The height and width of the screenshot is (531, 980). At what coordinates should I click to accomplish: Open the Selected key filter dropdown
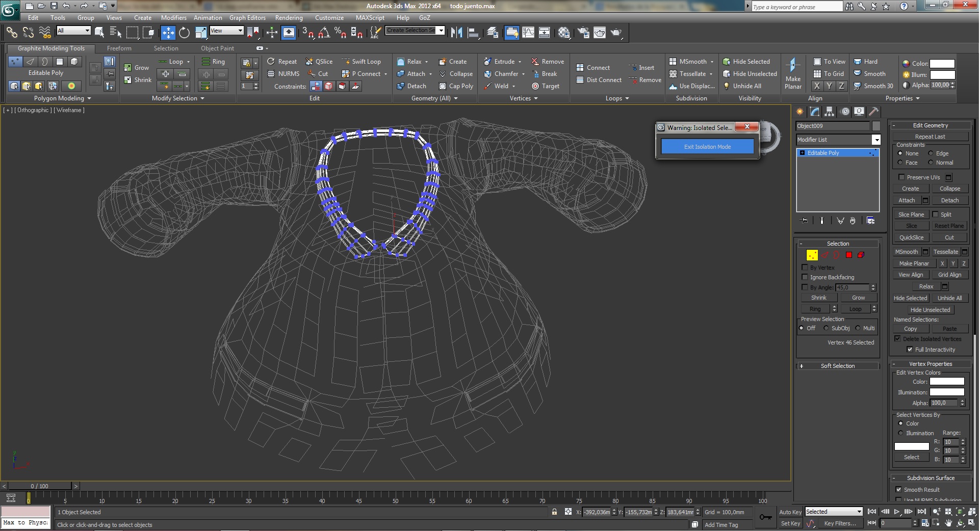(833, 512)
